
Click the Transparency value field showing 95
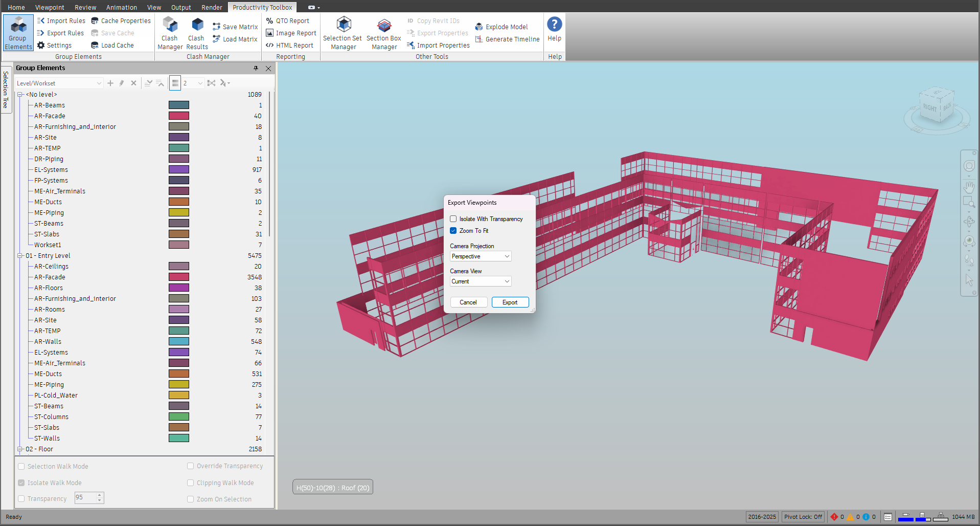85,498
